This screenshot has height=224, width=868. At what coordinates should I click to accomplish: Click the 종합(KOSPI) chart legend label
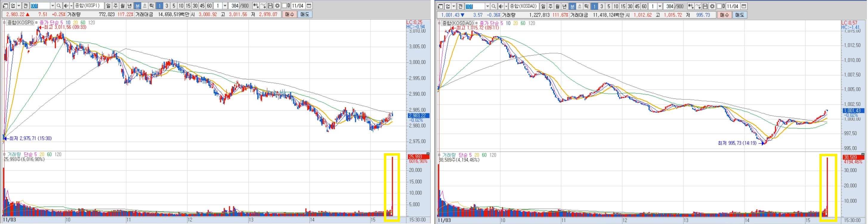(20, 23)
